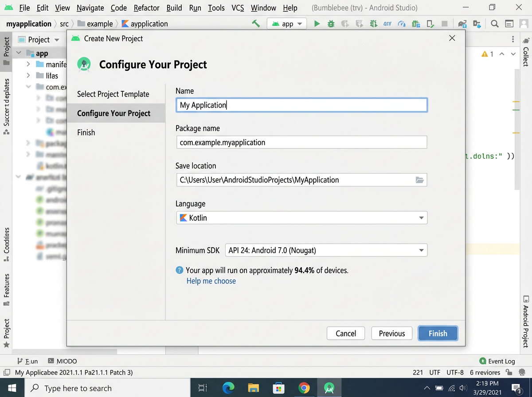Image resolution: width=532 pixels, height=397 pixels.
Task: Select the Select Project Template step
Action: coord(113,94)
